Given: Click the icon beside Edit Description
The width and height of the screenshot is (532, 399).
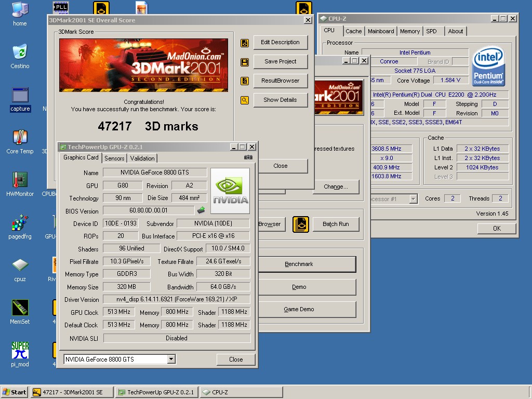Looking at the screenshot, I should pos(245,43).
